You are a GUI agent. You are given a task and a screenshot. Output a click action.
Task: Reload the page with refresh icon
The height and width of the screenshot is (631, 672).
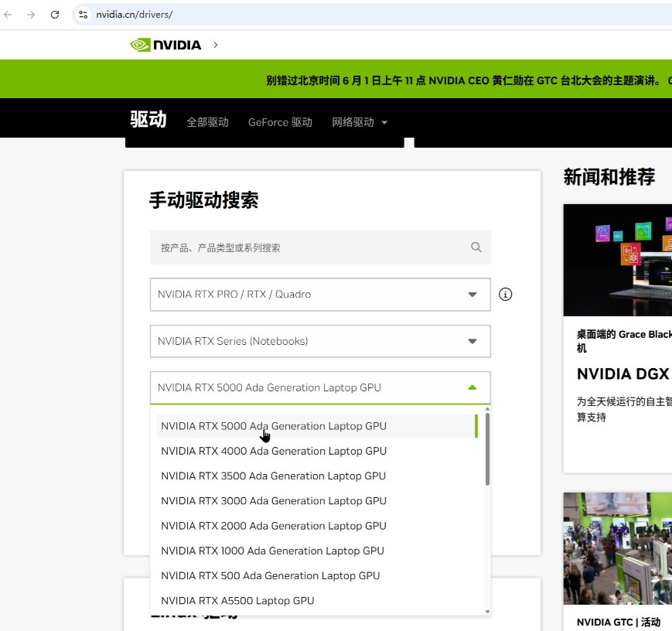[54, 15]
